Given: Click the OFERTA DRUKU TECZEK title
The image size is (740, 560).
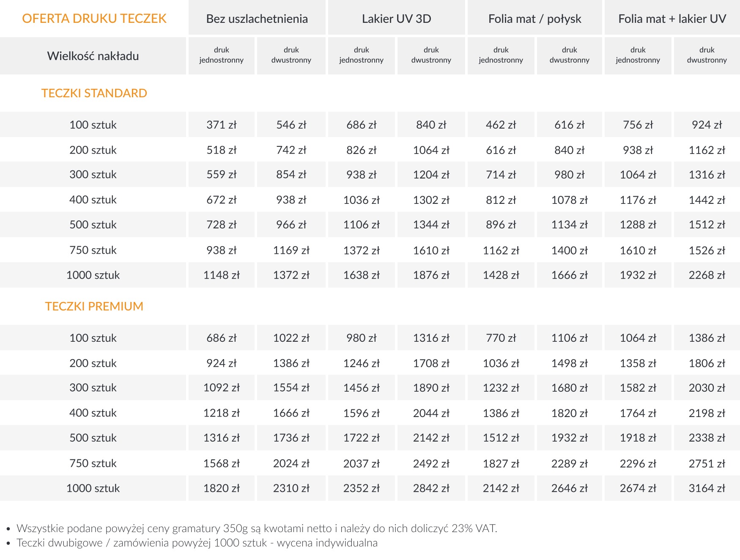Looking at the screenshot, I should click(x=94, y=19).
